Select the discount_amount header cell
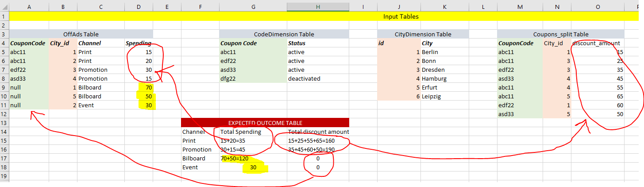The width and height of the screenshot is (644, 187). coord(598,43)
